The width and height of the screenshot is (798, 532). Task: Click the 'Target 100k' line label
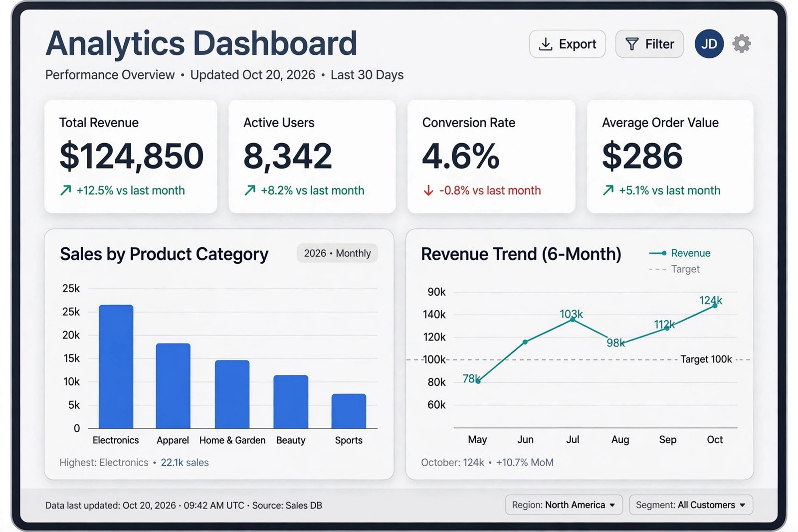[706, 359]
